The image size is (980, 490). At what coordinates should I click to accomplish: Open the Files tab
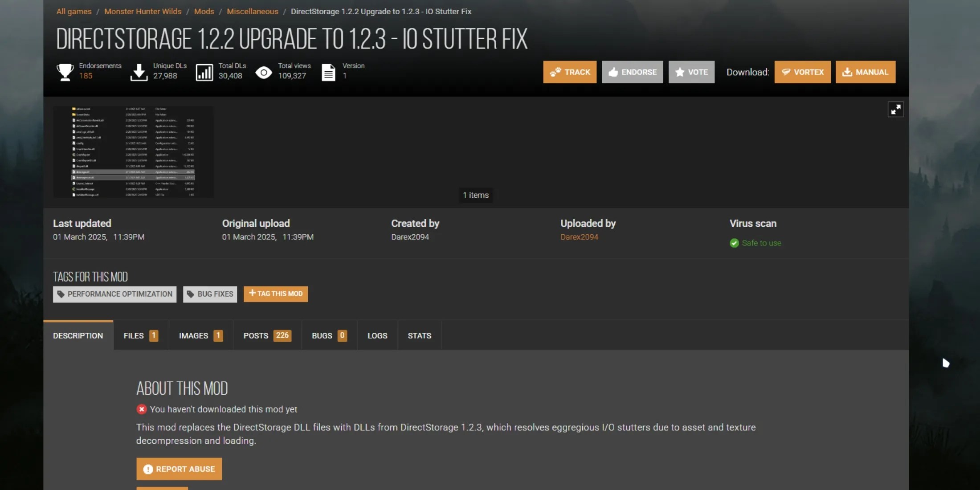coord(140,336)
